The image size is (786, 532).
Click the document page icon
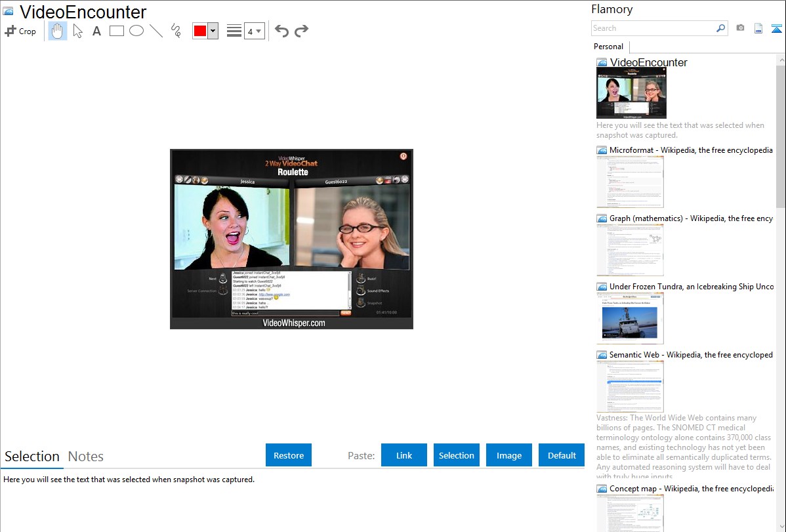coord(758,29)
